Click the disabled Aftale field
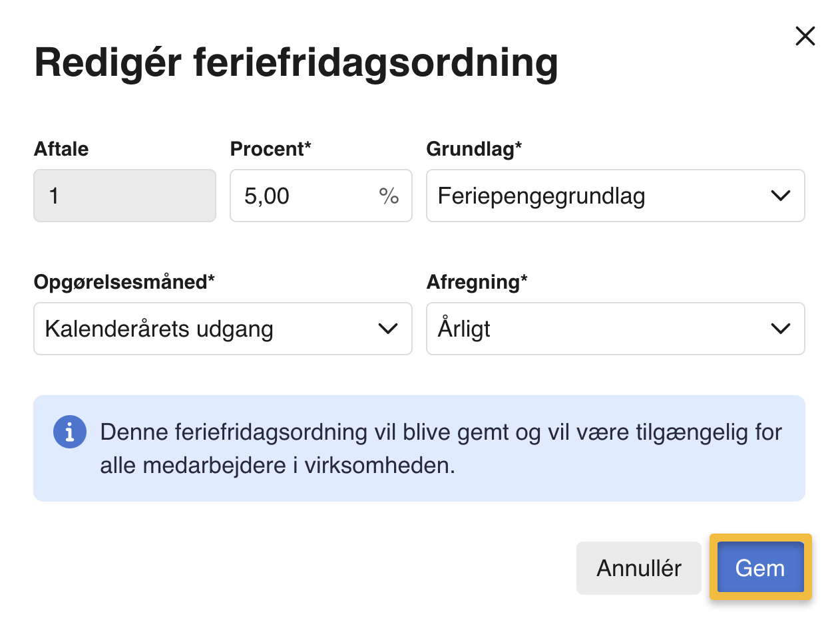The height and width of the screenshot is (628, 840). click(124, 196)
